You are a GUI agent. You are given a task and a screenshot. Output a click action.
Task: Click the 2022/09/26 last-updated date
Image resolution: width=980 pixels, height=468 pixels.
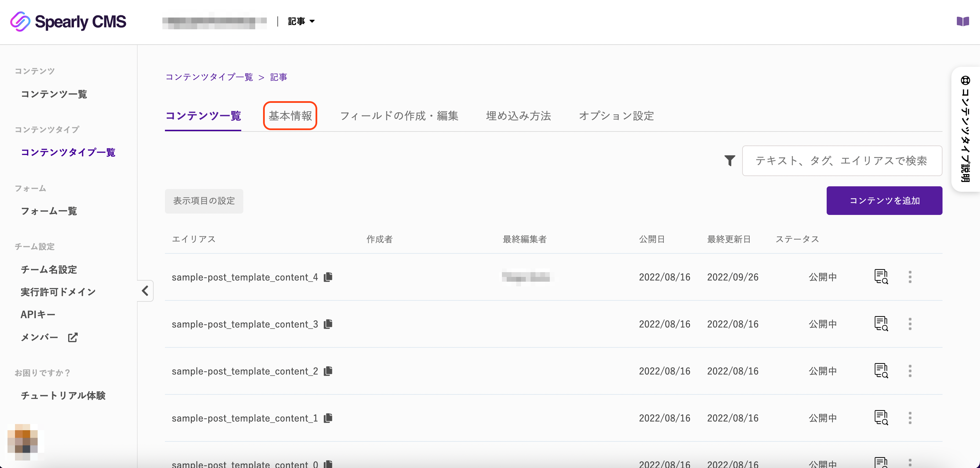[x=733, y=277]
